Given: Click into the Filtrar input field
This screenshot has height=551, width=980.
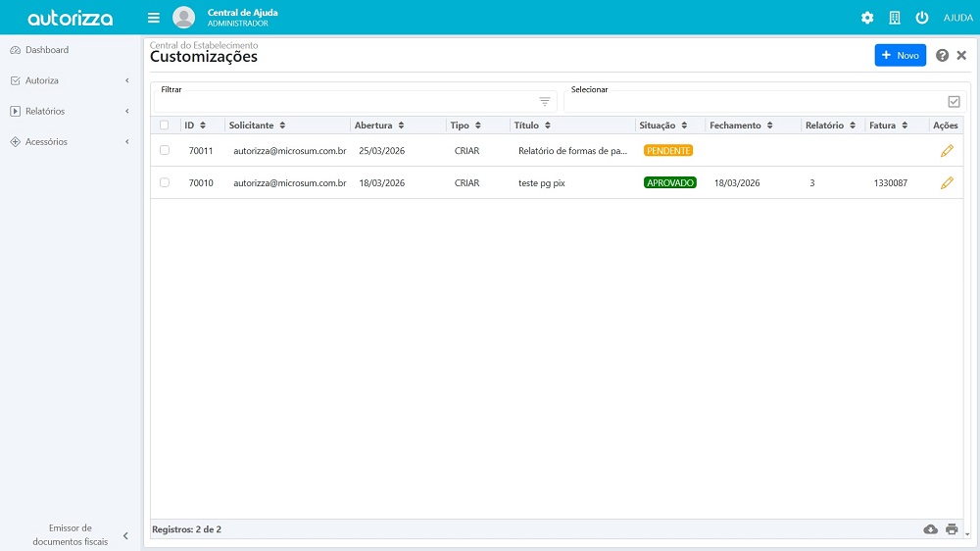Looking at the screenshot, I should pyautogui.click(x=343, y=102).
